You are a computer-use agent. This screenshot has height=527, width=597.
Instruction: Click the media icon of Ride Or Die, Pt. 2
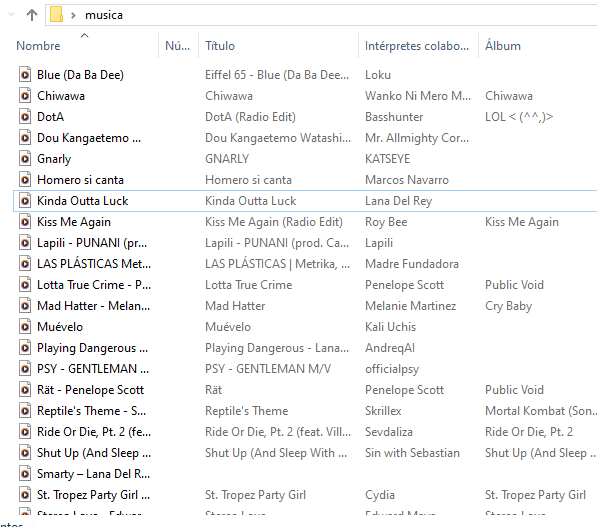(25, 431)
